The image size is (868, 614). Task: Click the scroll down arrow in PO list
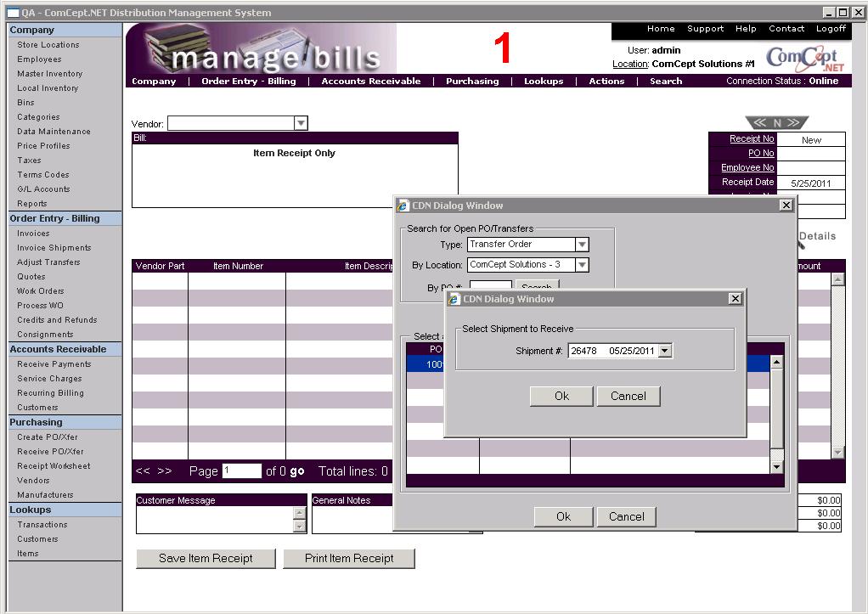(x=775, y=467)
